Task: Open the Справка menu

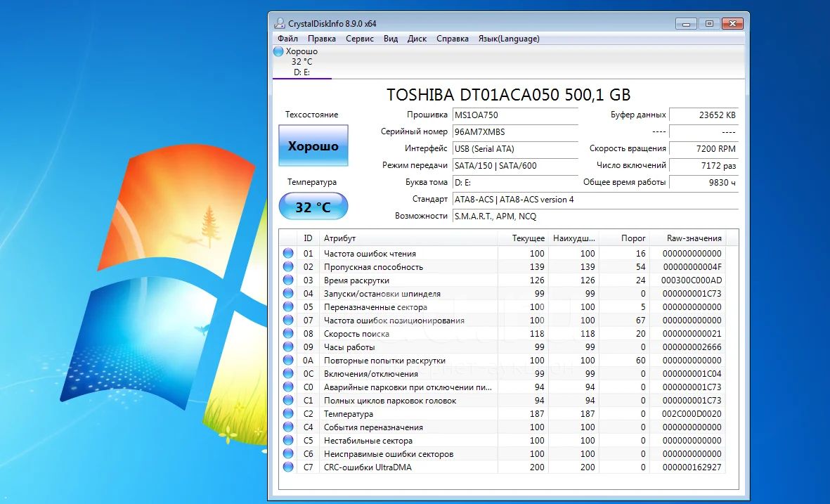Action: (x=453, y=39)
